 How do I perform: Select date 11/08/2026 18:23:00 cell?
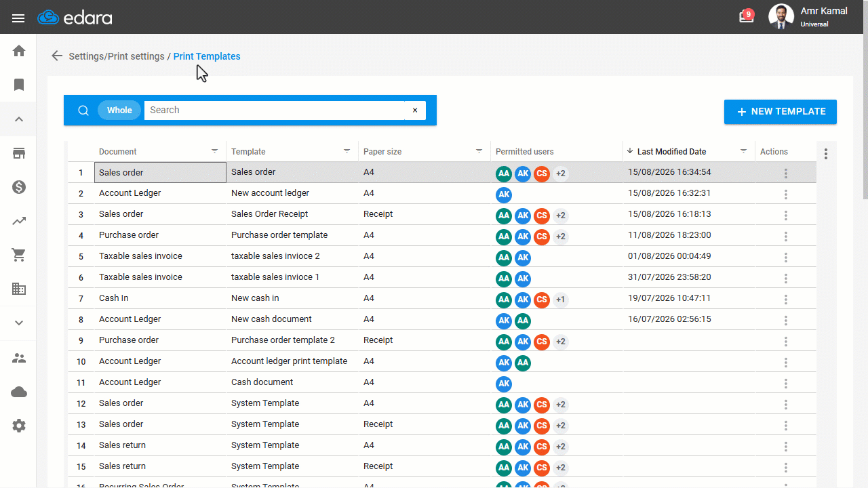689,235
